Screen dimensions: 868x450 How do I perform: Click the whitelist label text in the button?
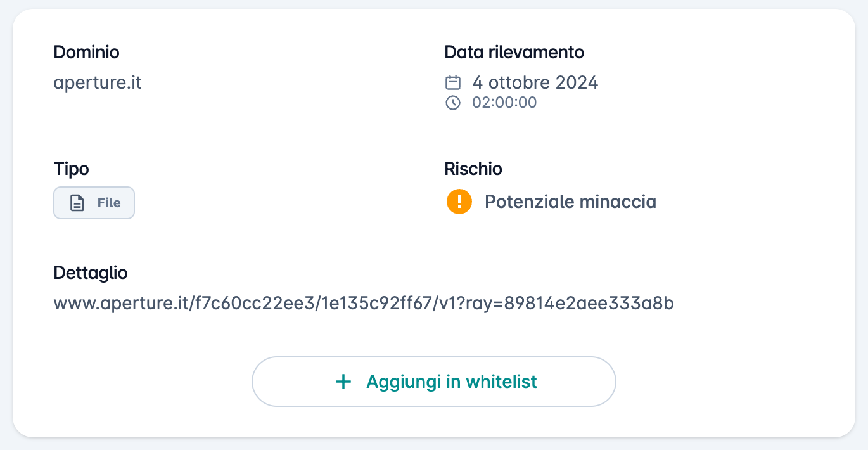(452, 382)
